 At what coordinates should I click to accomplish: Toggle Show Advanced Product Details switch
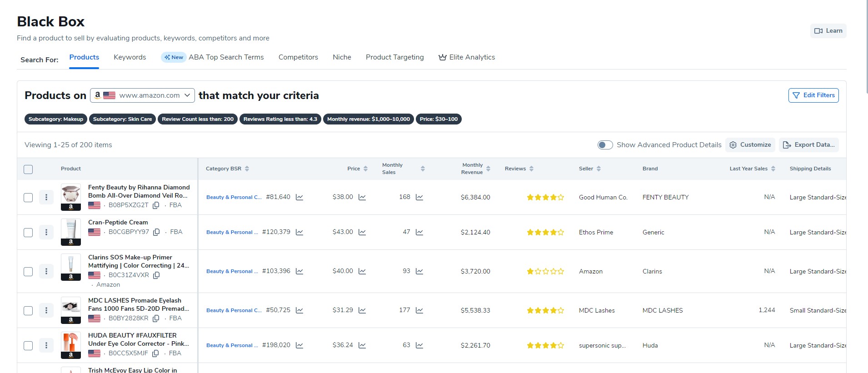605,145
